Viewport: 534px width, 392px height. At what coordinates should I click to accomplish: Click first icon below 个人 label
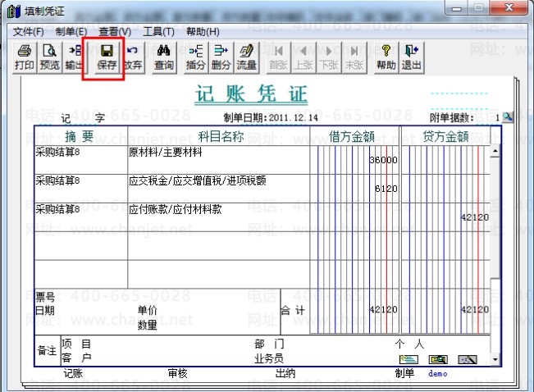[x=408, y=359]
